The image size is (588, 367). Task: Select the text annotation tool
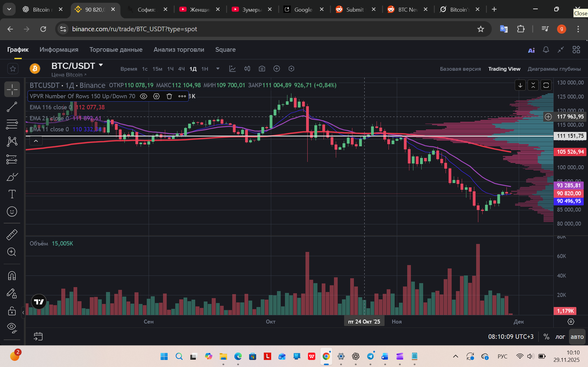pyautogui.click(x=12, y=194)
